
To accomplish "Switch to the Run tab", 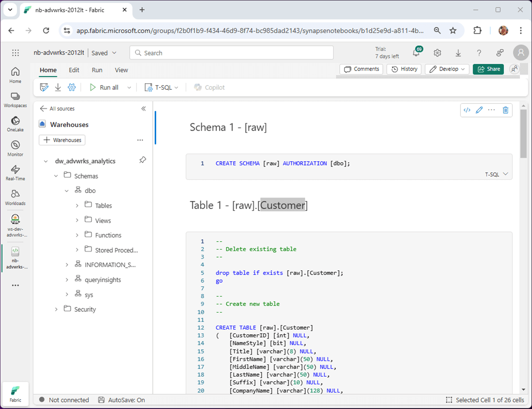I will tap(97, 70).
